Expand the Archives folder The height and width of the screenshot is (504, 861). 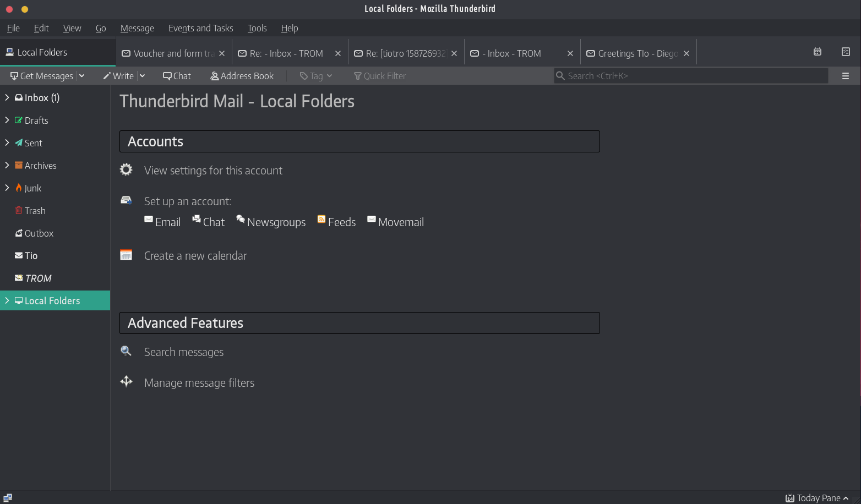pyautogui.click(x=7, y=165)
